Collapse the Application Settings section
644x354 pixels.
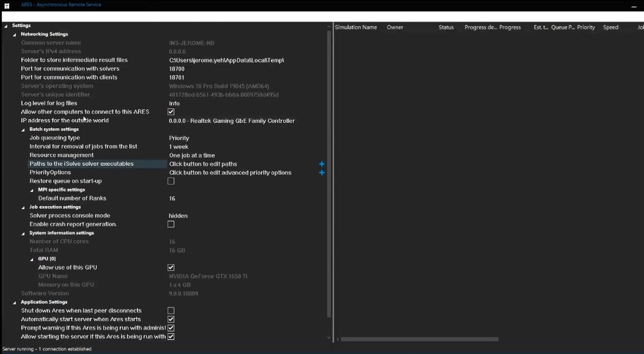click(15, 302)
